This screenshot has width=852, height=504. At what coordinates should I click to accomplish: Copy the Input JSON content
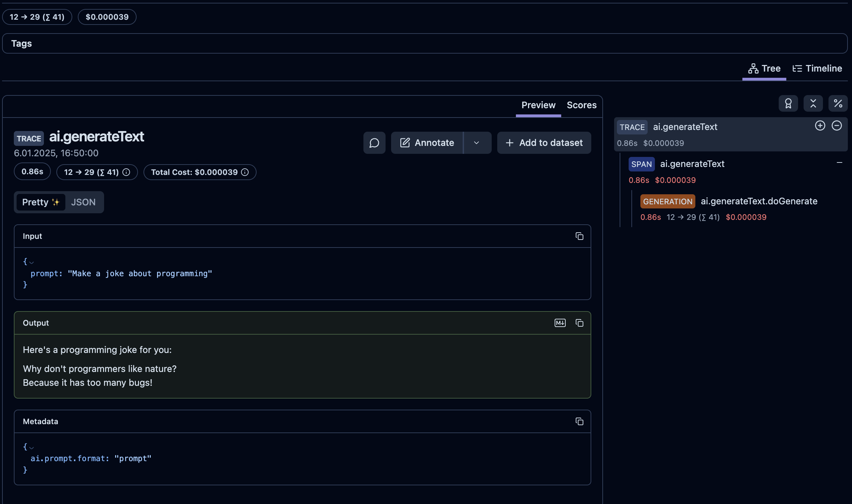pos(579,236)
